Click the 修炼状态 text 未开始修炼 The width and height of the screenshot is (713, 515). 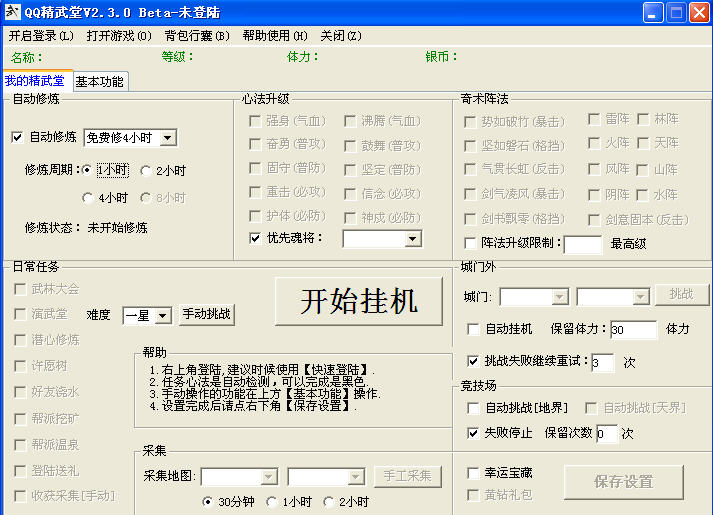click(x=117, y=227)
